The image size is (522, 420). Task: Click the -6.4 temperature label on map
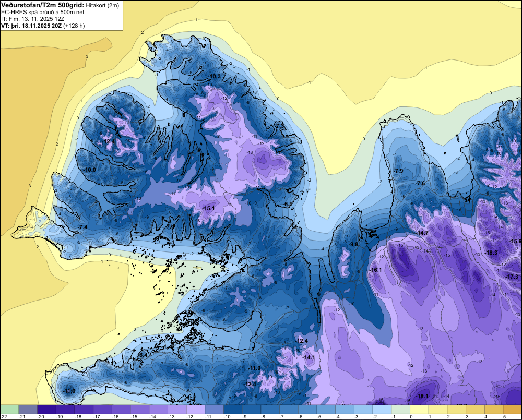tap(143, 355)
